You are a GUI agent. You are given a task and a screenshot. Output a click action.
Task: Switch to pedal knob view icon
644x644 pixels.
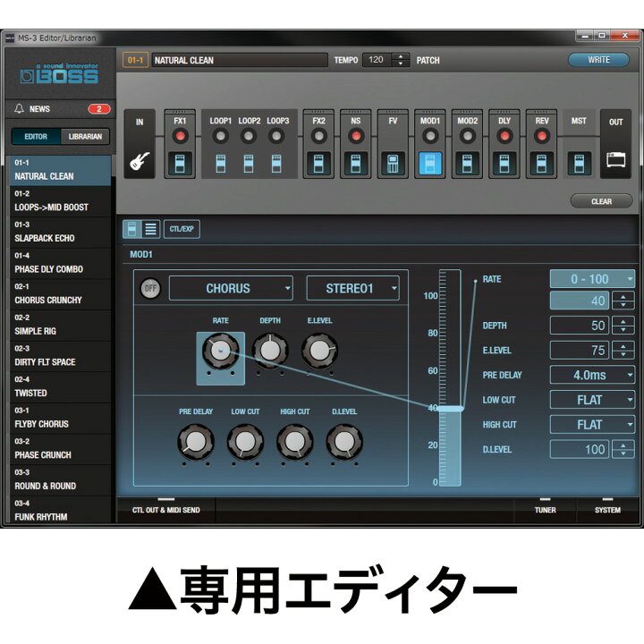pos(132,229)
